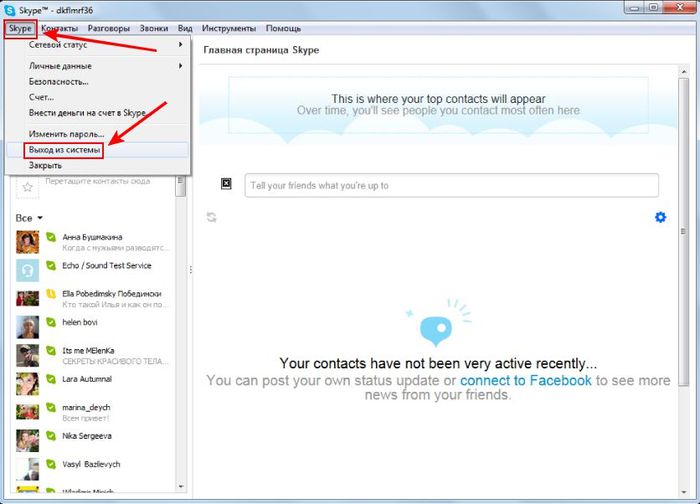Click Lara Autumnal's avatar
This screenshot has width=700, height=504.
pyautogui.click(x=28, y=384)
